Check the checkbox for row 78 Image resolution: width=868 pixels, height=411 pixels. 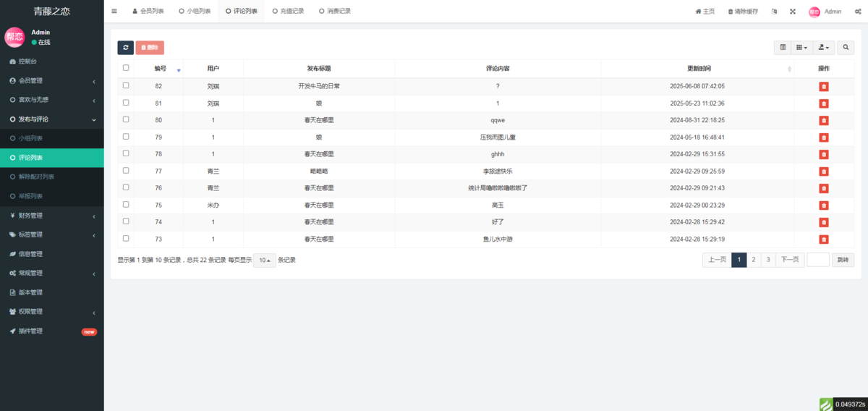(126, 153)
